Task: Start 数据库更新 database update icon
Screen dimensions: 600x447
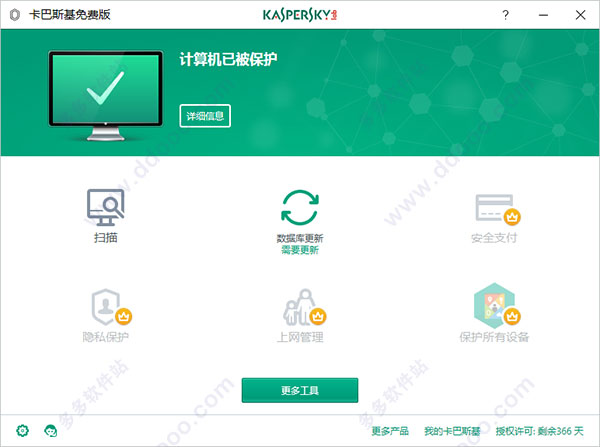Action: [x=300, y=207]
